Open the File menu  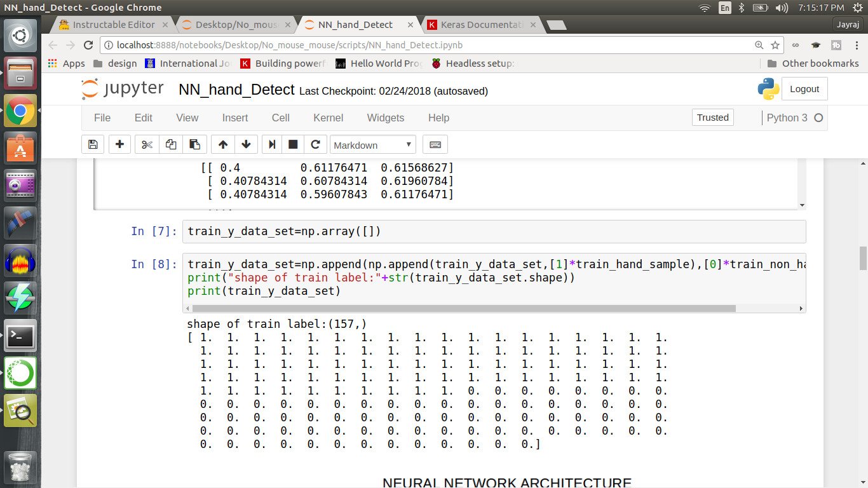pos(102,118)
